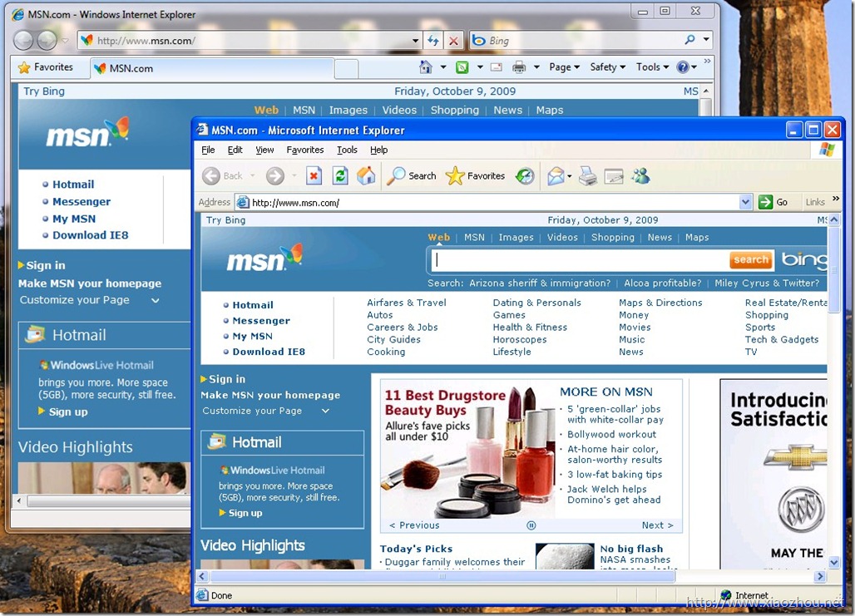Image resolution: width=855 pixels, height=616 pixels.
Task: Open the Messenger people icon in the toolbar
Action: 640,175
